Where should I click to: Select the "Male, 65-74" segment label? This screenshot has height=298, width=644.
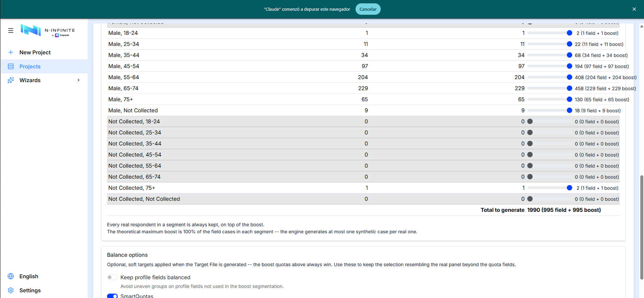pyautogui.click(x=123, y=88)
